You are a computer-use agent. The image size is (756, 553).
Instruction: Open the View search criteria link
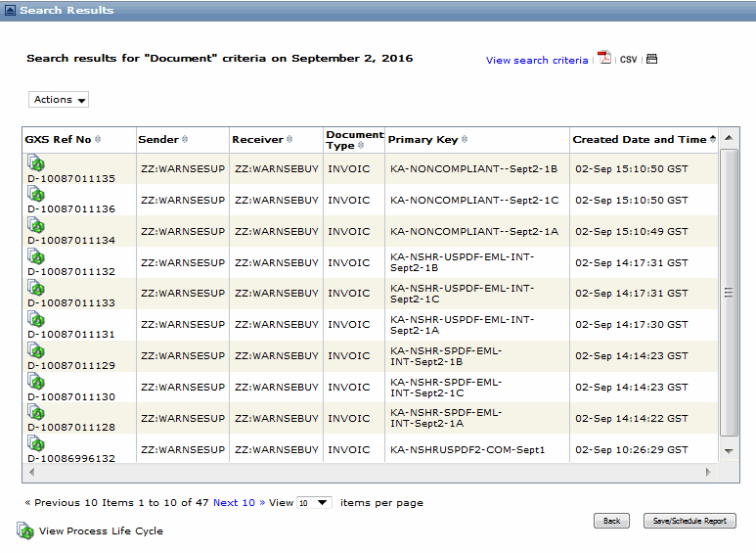(x=537, y=61)
